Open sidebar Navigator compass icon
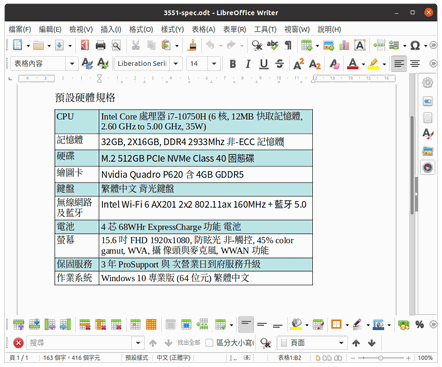The height and width of the screenshot is (367, 442). [x=428, y=167]
